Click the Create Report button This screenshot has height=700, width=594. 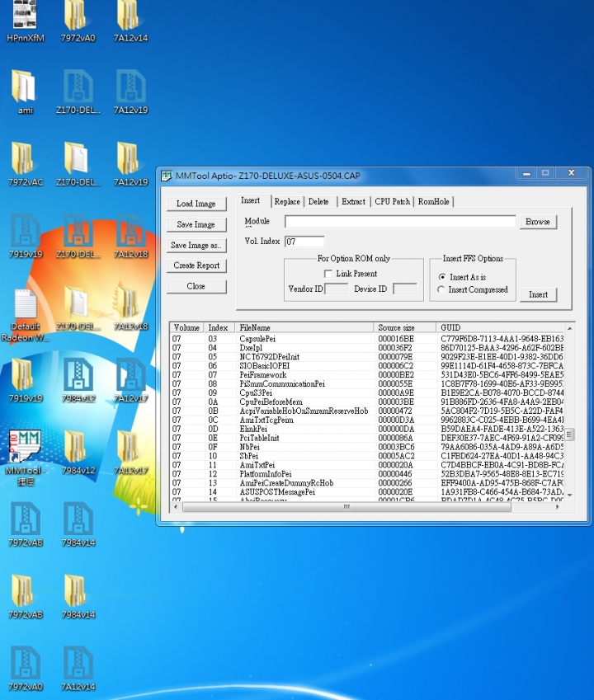(196, 265)
